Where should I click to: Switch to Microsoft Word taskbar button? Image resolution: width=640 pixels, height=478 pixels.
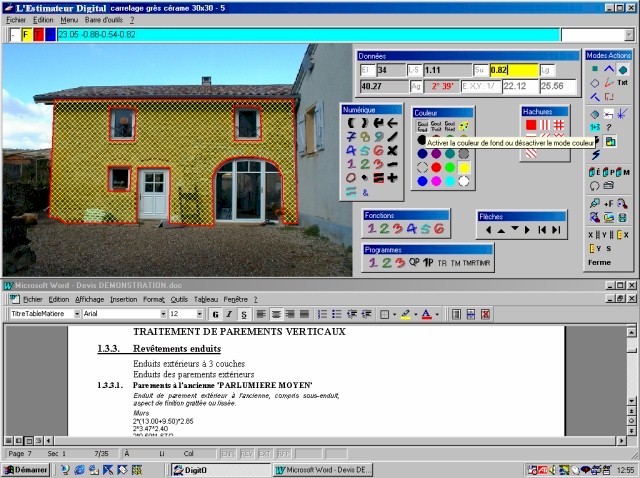pos(322,470)
